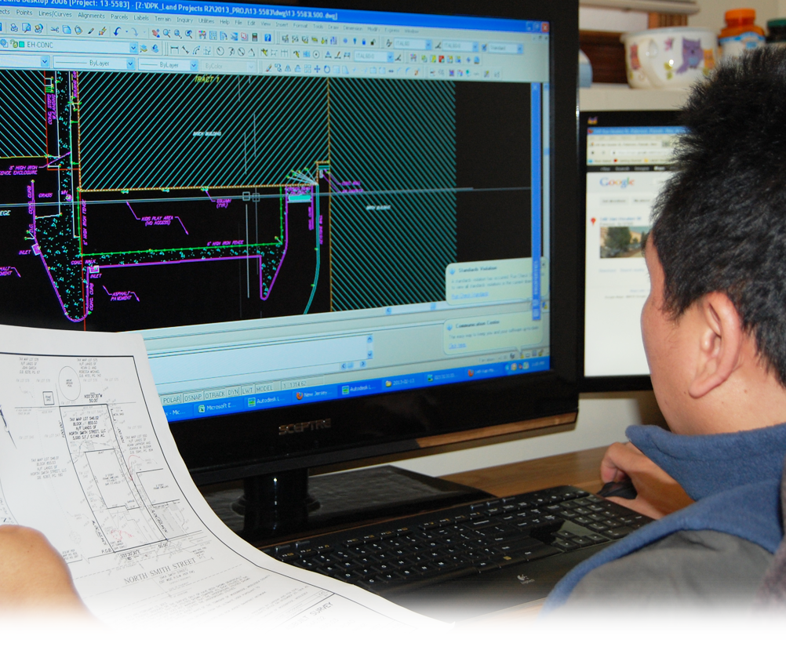786x672 pixels.
Task: Activate the Pan realtime tool
Action: point(156,33)
